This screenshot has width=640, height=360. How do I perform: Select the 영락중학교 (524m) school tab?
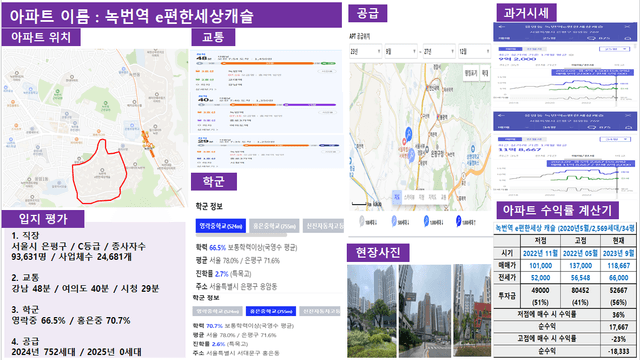[x=220, y=226]
